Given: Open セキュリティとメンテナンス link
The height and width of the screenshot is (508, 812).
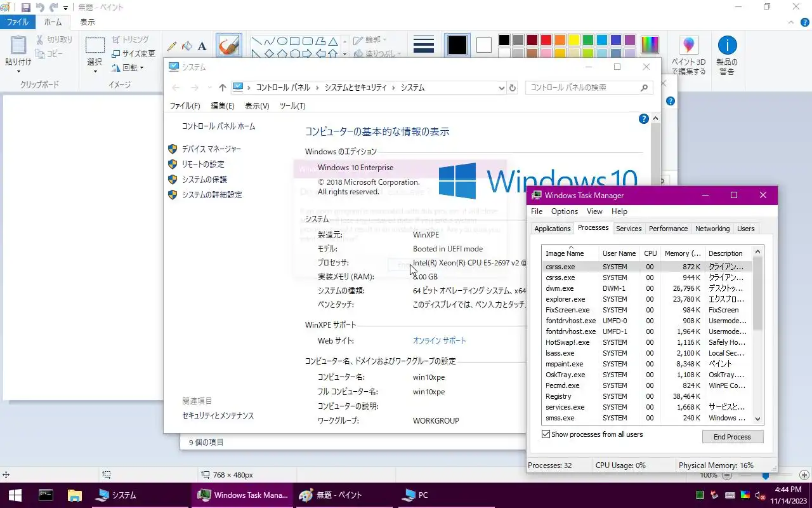Looking at the screenshot, I should [218, 415].
